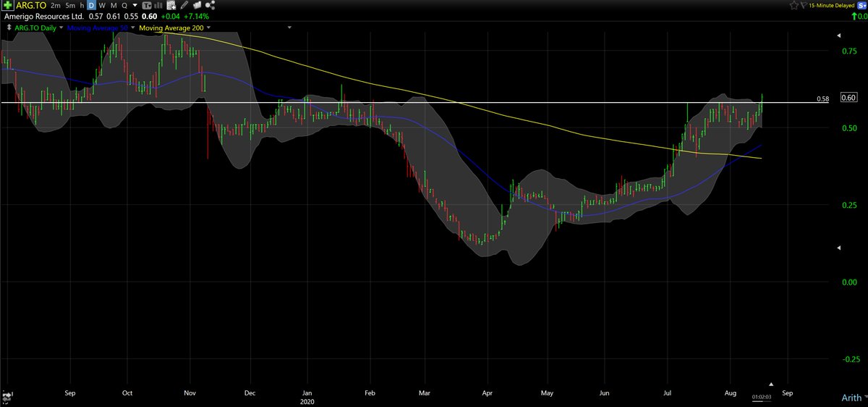Toggle the text note 'T' tool
This screenshot has width=868, height=407.
[x=147, y=6]
